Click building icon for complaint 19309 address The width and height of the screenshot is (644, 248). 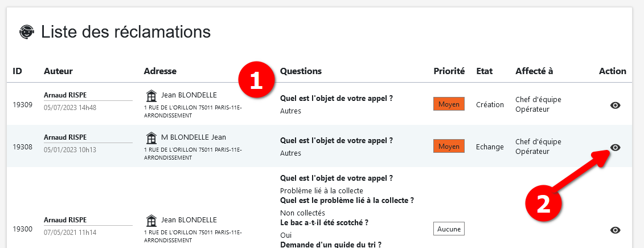click(151, 95)
